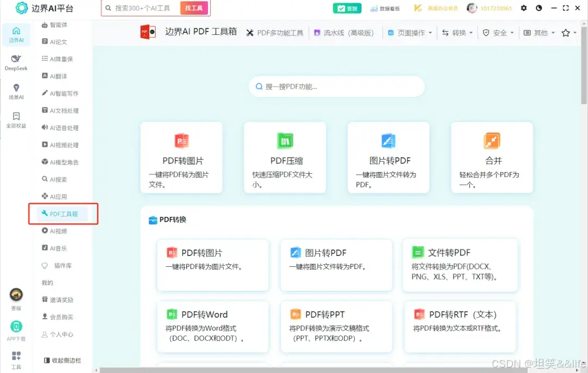Open 高级办公会员 membership badge
This screenshot has height=373, width=588.
point(436,8)
